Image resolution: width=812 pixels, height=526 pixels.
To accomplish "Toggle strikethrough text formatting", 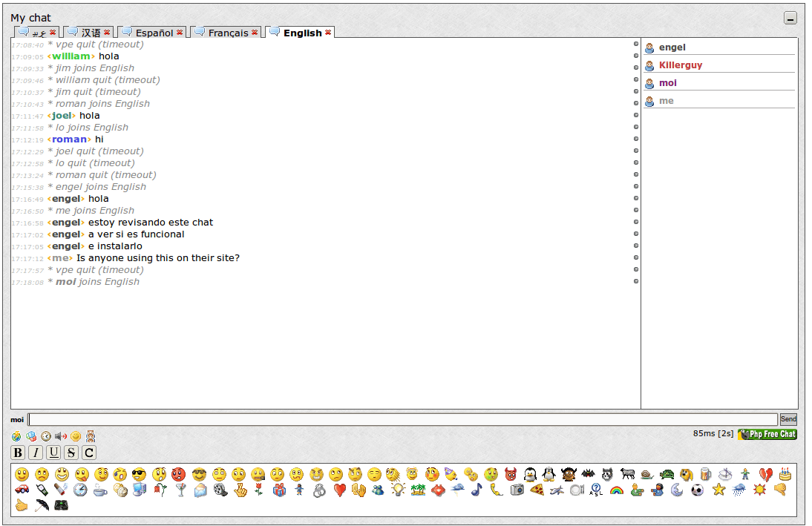I will 71,453.
